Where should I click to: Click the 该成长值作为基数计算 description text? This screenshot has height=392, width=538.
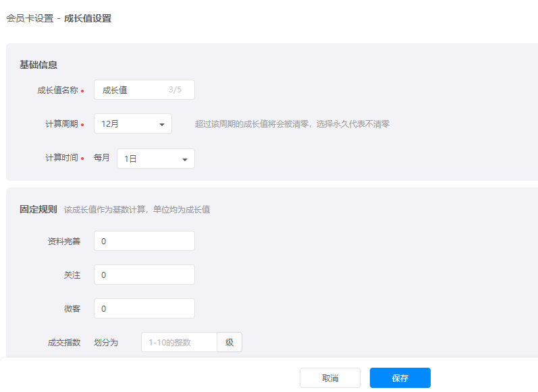point(137,210)
